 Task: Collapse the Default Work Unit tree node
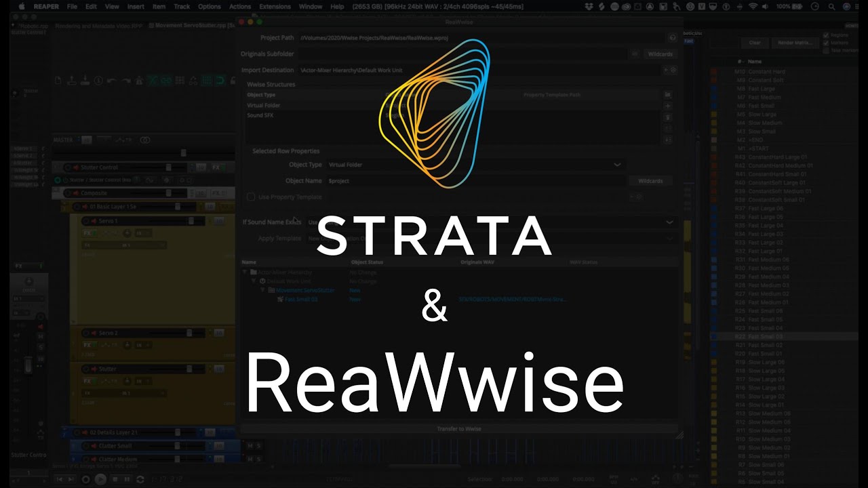pyautogui.click(x=254, y=281)
